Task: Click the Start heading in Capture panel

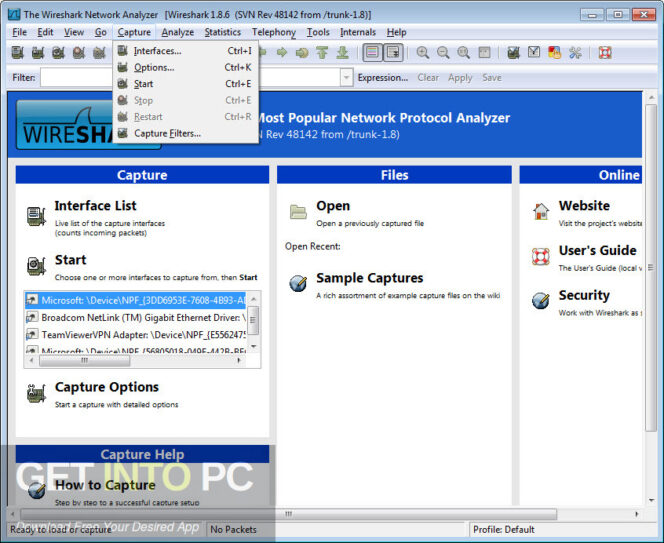Action: 70,260
